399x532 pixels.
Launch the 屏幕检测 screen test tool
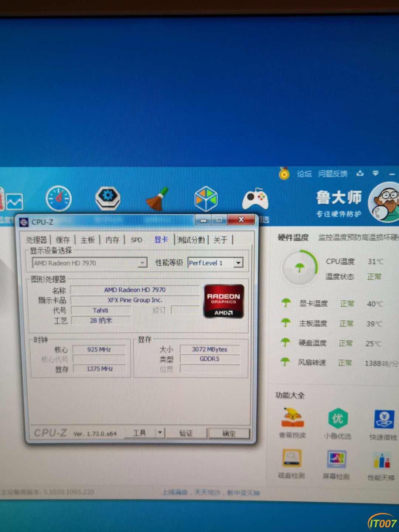[337, 460]
